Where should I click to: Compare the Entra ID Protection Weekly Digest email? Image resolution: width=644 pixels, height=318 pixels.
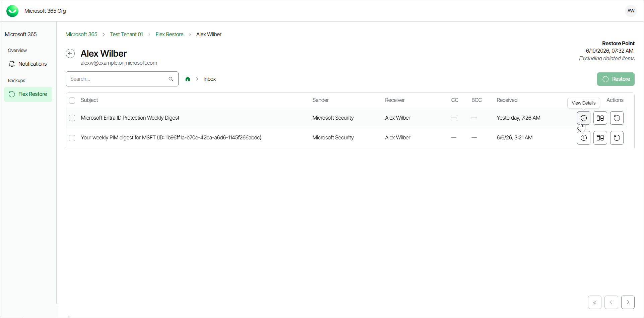600,118
